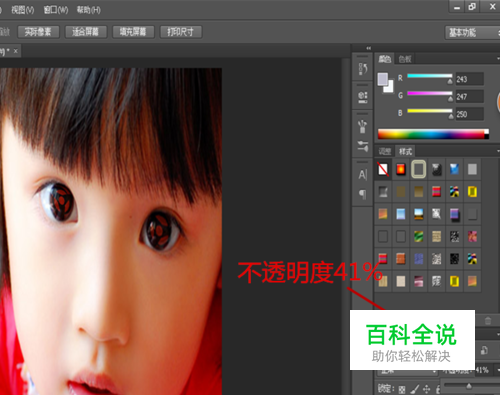The image size is (500, 395).
Task: Click the 适合屏幕 button
Action: click(85, 32)
